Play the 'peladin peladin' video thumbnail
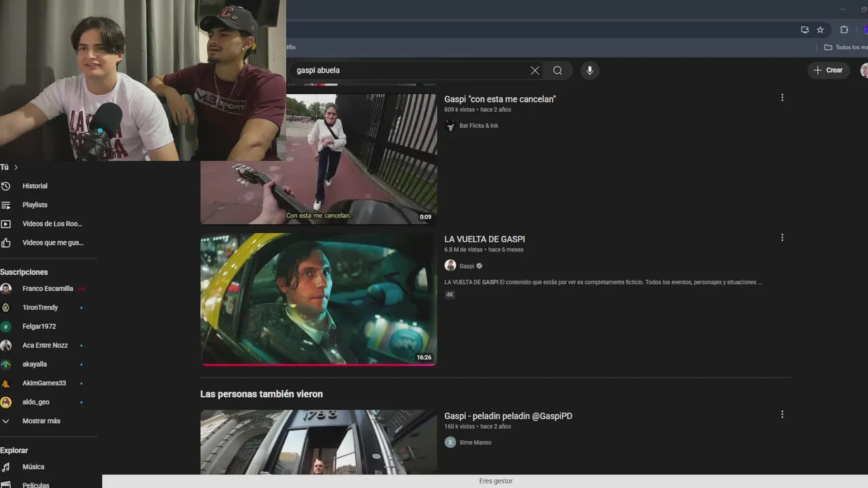Image resolution: width=868 pixels, height=488 pixels. coord(319,442)
